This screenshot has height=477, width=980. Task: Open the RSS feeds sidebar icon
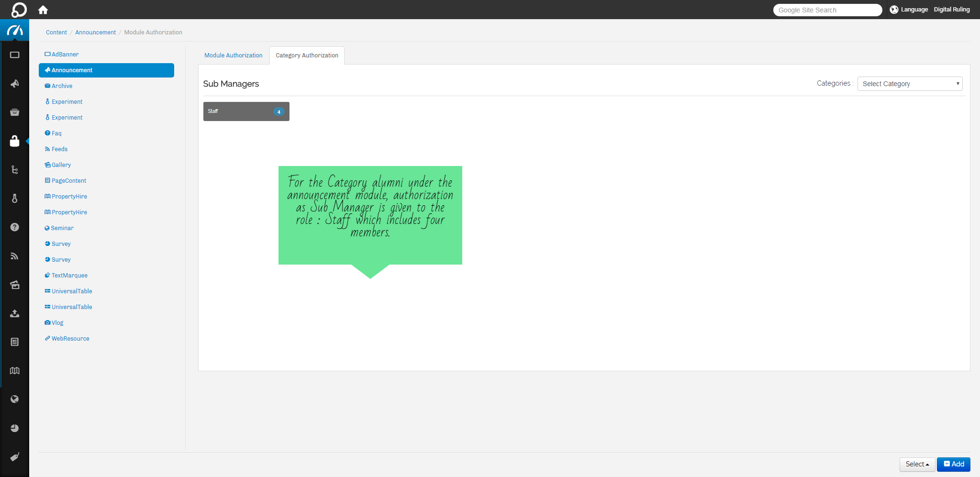(x=15, y=256)
